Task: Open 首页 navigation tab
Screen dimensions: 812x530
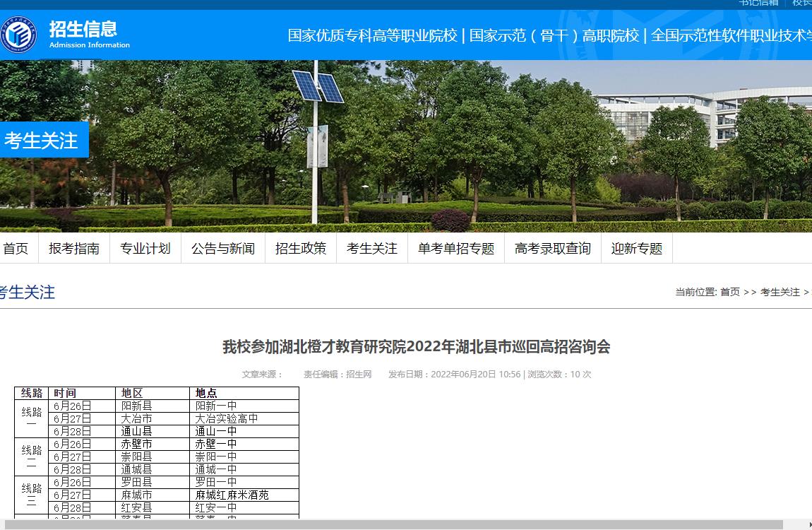Action: point(16,248)
